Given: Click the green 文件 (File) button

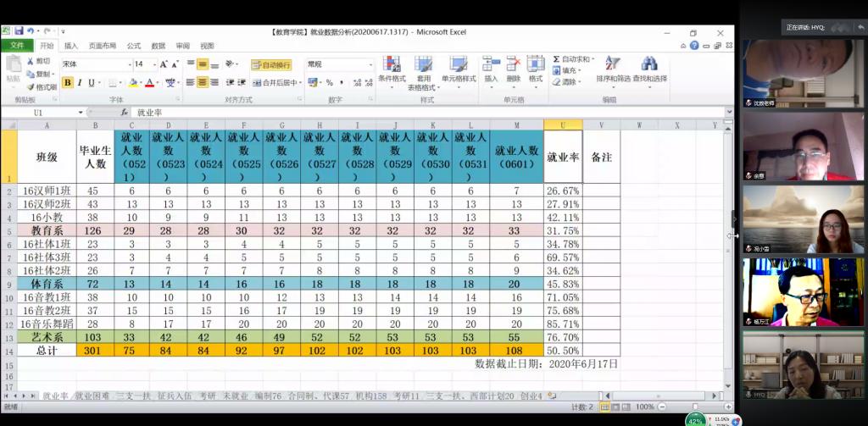Looking at the screenshot, I should coord(17,46).
